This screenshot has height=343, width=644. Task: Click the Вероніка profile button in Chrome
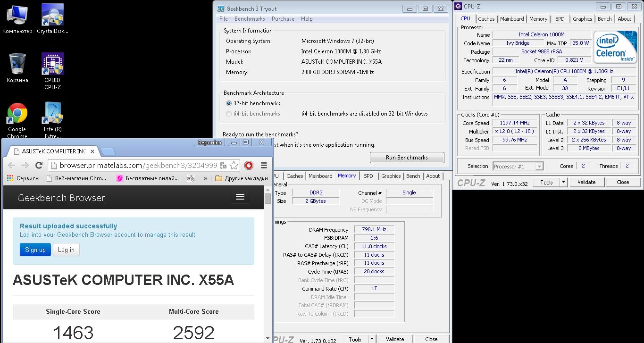[209, 142]
